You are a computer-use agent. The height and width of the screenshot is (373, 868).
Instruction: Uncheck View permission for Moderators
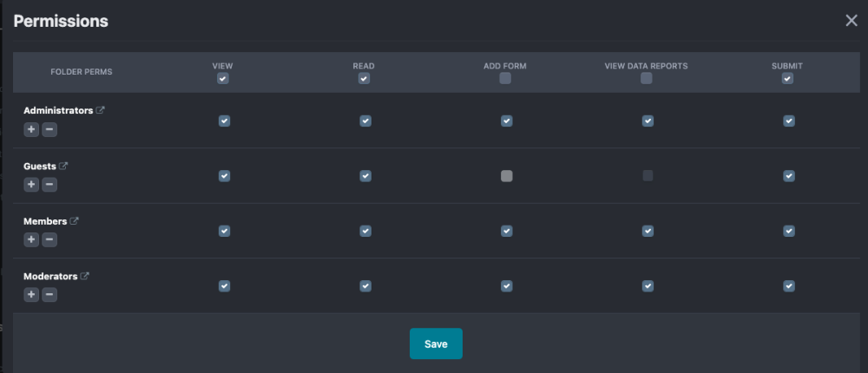pos(224,285)
